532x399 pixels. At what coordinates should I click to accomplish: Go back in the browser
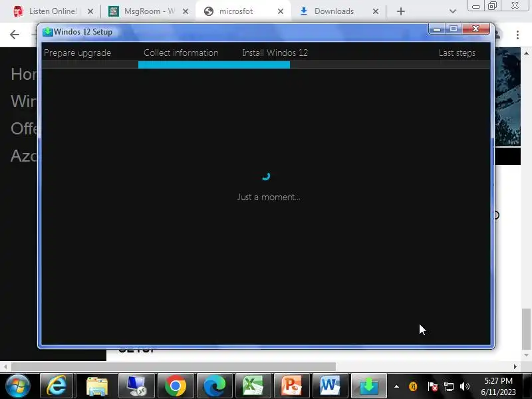(x=15, y=35)
